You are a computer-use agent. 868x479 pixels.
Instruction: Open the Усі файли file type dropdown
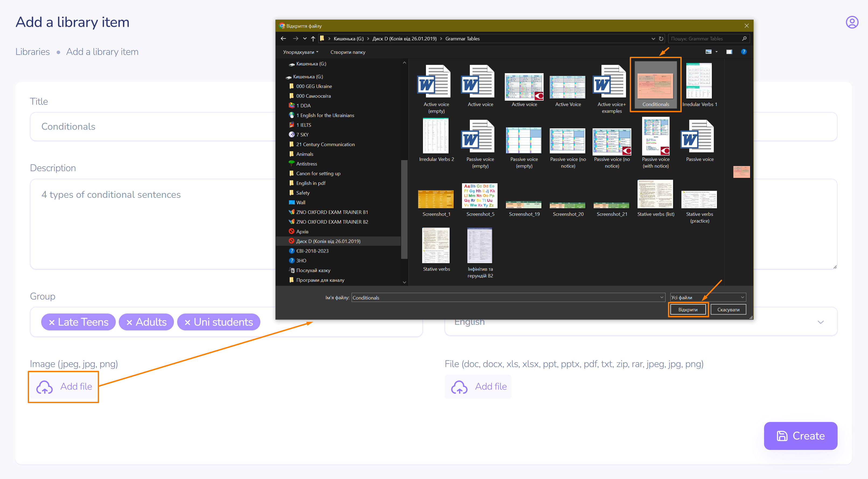[708, 297]
